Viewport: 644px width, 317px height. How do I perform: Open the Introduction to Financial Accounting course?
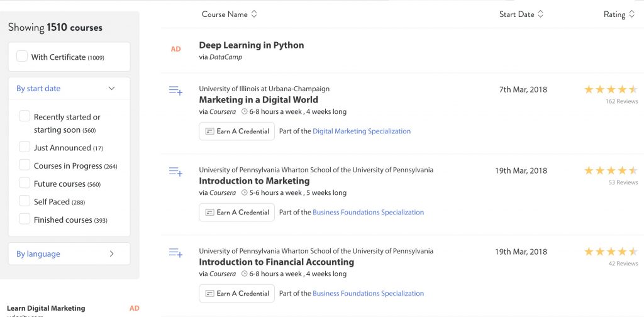click(x=277, y=262)
